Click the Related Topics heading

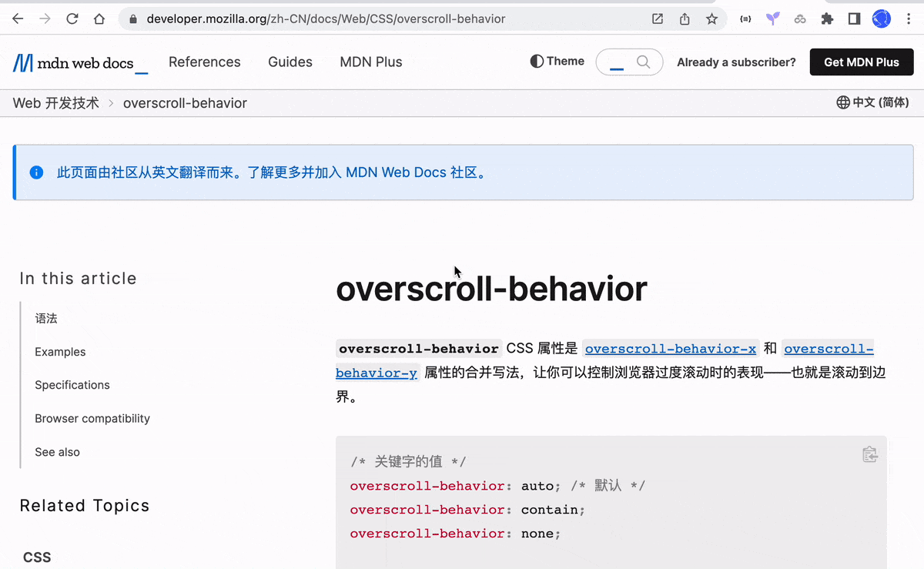(x=85, y=506)
